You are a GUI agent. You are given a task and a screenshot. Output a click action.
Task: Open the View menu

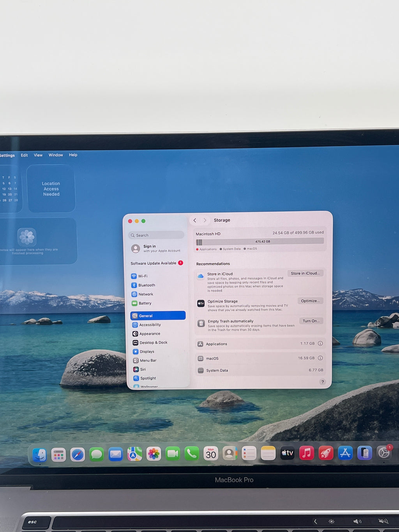point(38,155)
